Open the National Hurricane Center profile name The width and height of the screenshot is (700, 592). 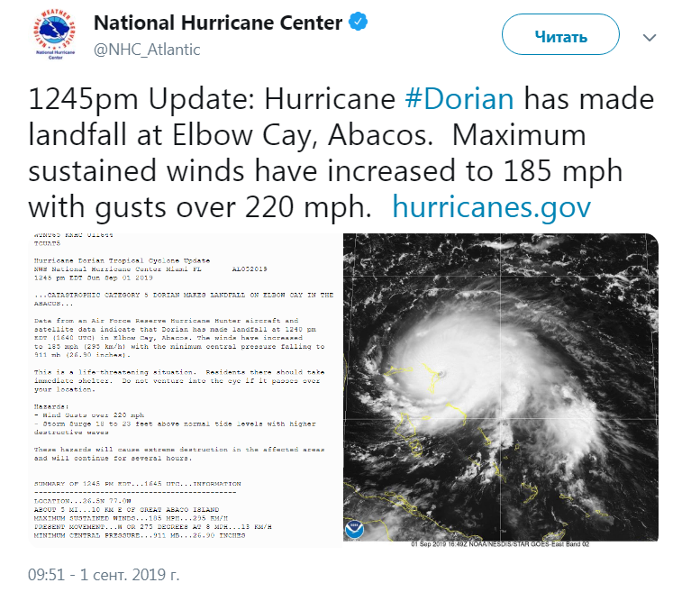pyautogui.click(x=218, y=23)
